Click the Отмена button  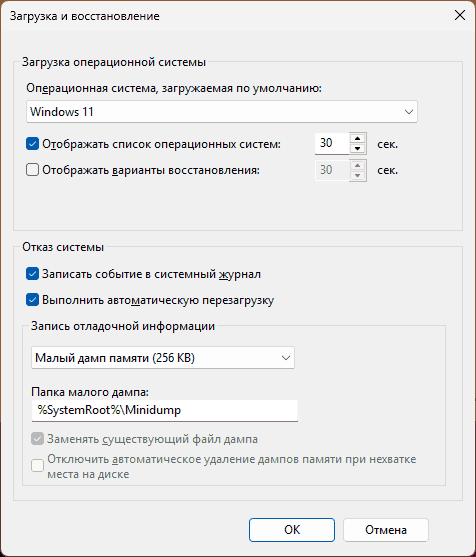[386, 530]
